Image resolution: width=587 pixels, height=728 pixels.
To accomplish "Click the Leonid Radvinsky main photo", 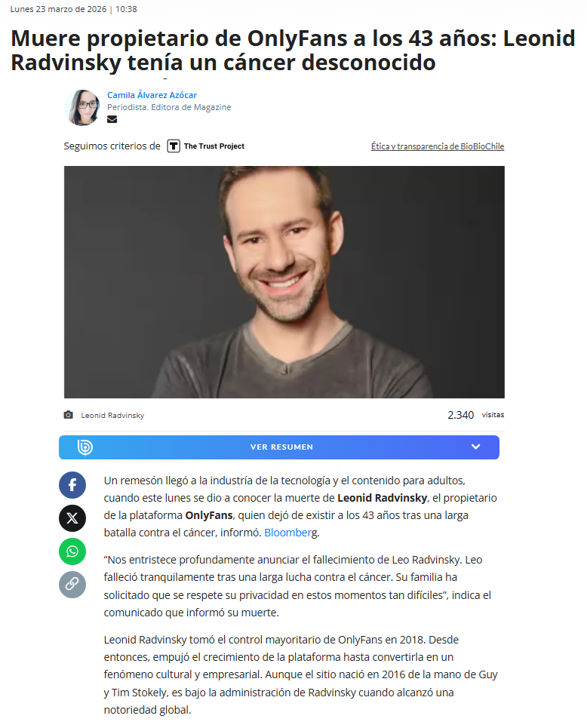I will pos(284,282).
